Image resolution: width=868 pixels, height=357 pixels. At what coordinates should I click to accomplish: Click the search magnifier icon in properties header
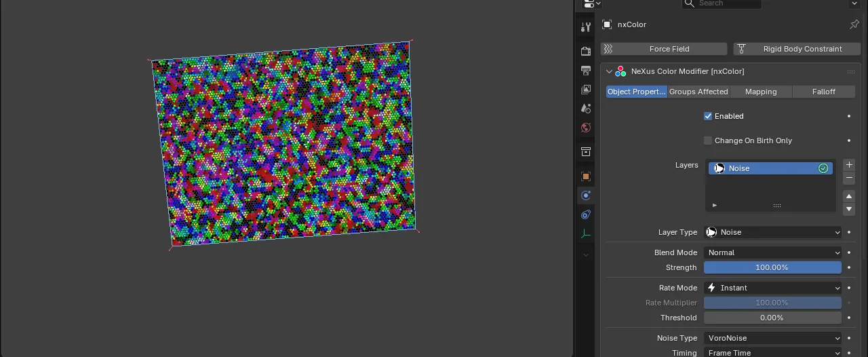pos(690,3)
